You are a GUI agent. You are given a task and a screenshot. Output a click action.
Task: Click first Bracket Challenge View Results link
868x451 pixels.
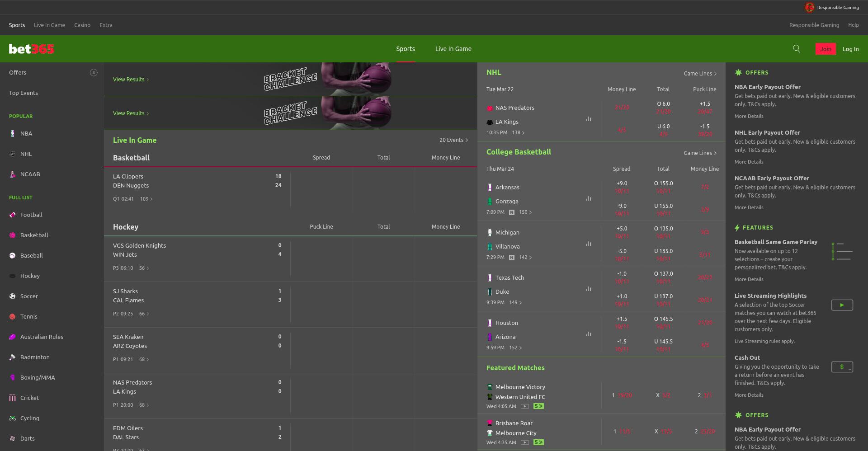coord(131,80)
